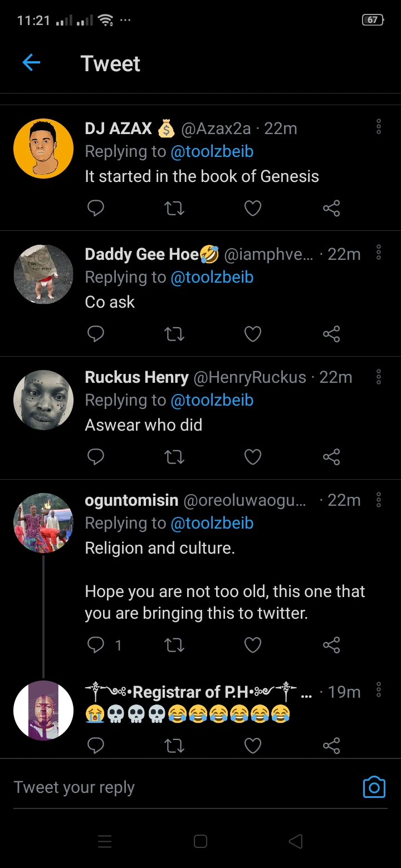Open more options for DJ AZAX's tweet

[x=379, y=127]
